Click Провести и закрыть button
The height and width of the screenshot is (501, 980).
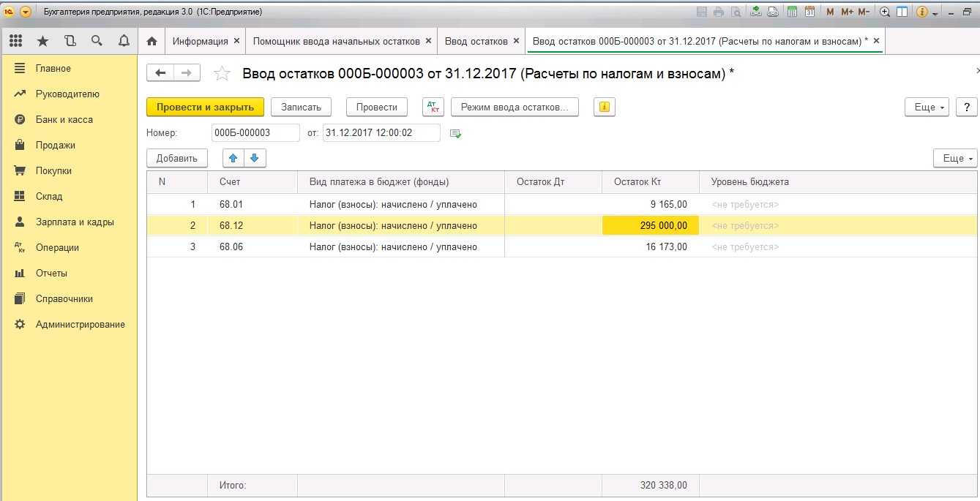pos(205,107)
